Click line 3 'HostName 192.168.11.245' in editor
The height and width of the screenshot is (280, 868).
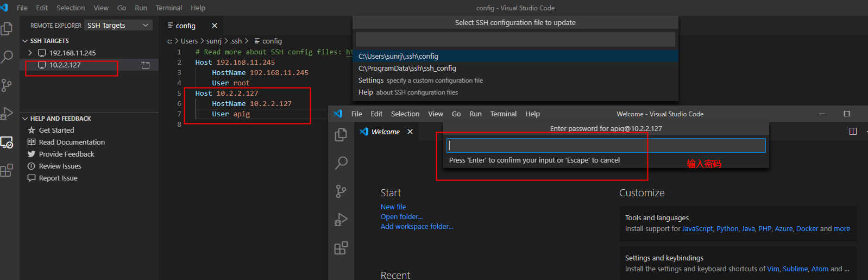pyautogui.click(x=260, y=72)
